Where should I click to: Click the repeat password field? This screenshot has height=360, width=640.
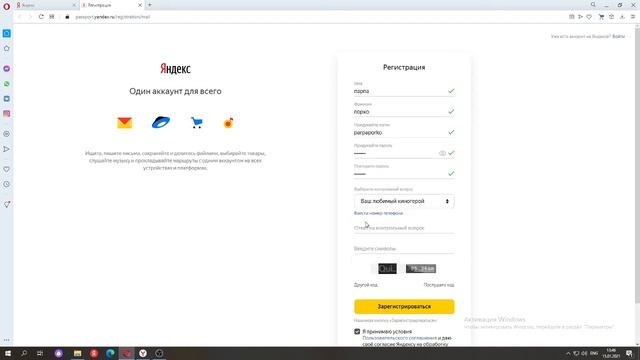pyautogui.click(x=404, y=174)
